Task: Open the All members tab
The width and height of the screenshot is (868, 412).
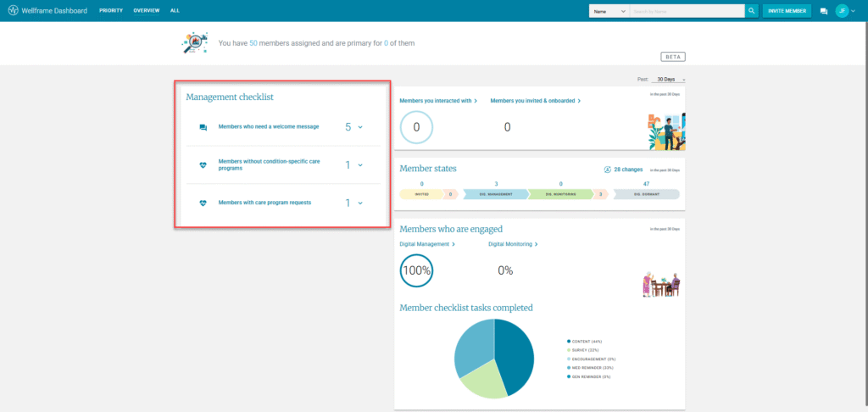Action: pos(175,11)
